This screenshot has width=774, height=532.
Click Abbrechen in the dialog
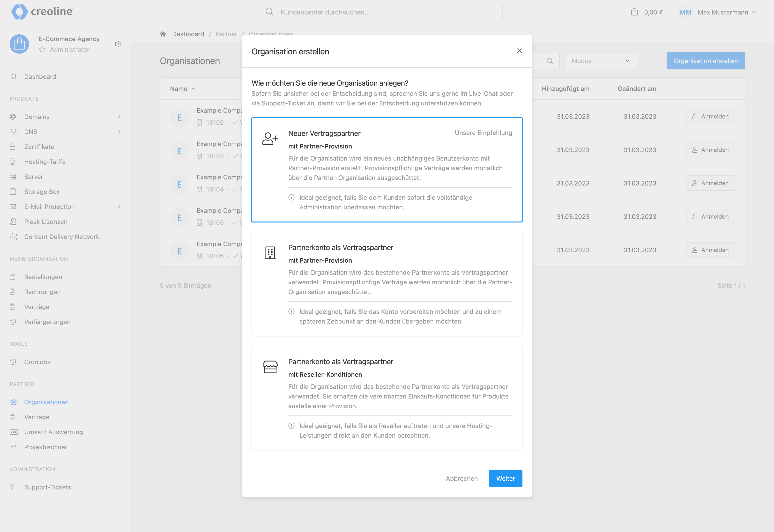point(462,478)
